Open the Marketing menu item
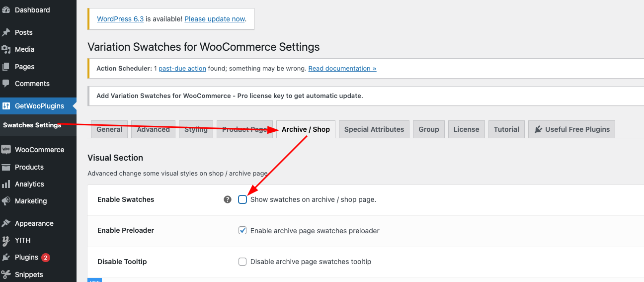This screenshot has height=282, width=644. (38, 201)
